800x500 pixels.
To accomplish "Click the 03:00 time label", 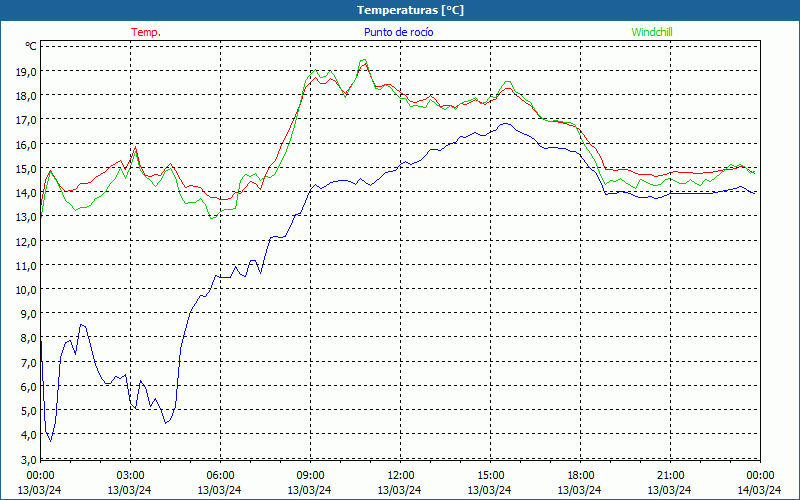I will pos(130,475).
